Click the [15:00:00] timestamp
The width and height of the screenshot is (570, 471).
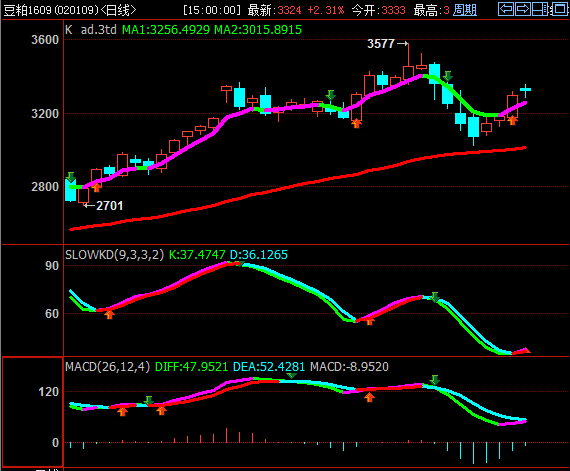tap(212, 10)
